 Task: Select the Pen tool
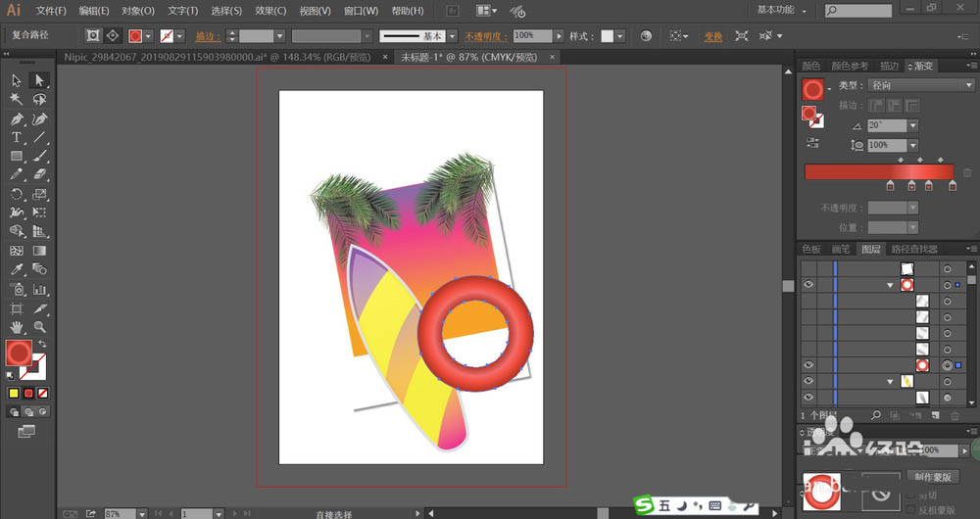17,118
